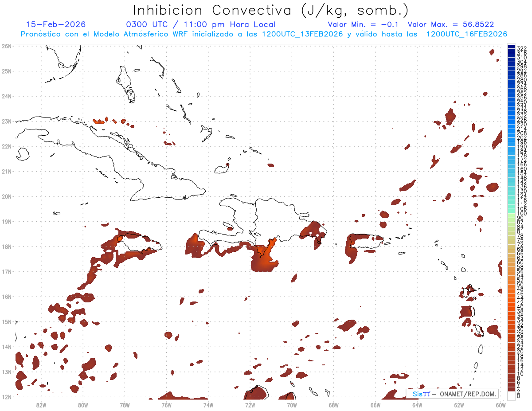Click the '13N' latitude label
The image size is (532, 411).
(6, 372)
